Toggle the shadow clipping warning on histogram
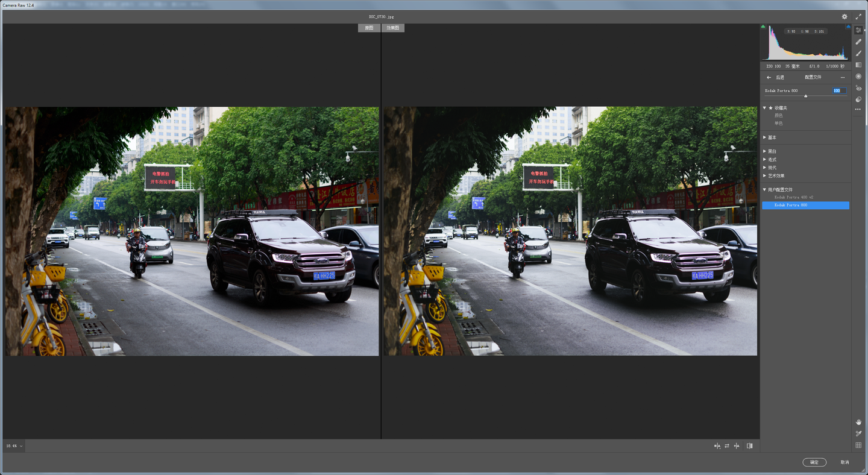This screenshot has width=868, height=475. 764,27
